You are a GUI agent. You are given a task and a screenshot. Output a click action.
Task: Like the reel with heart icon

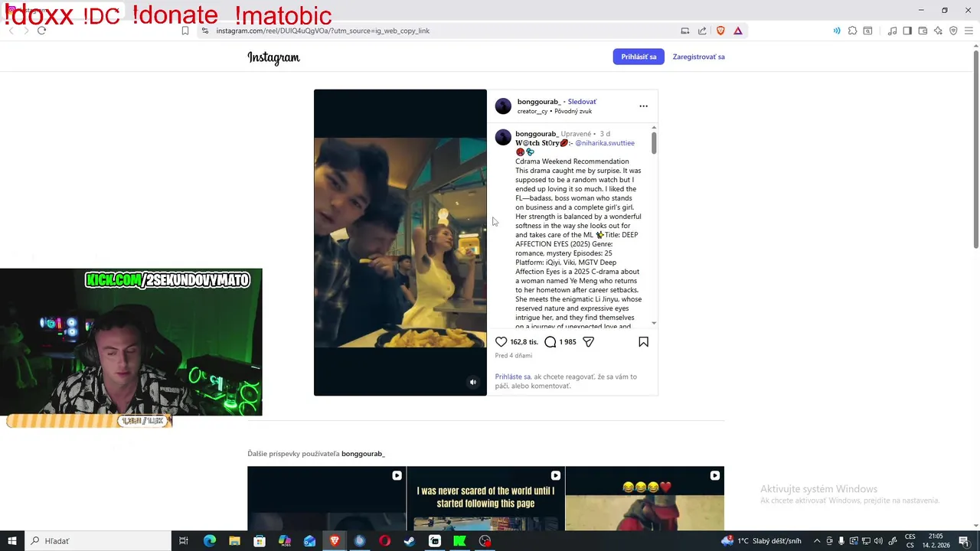pyautogui.click(x=501, y=342)
